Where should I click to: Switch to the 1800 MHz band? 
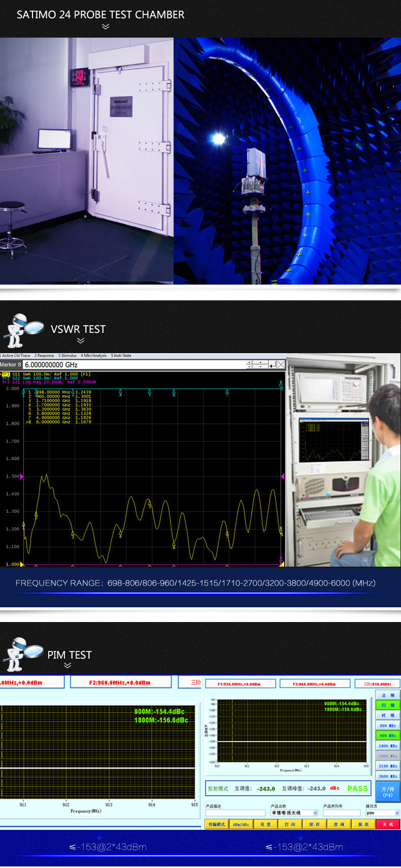(388, 746)
